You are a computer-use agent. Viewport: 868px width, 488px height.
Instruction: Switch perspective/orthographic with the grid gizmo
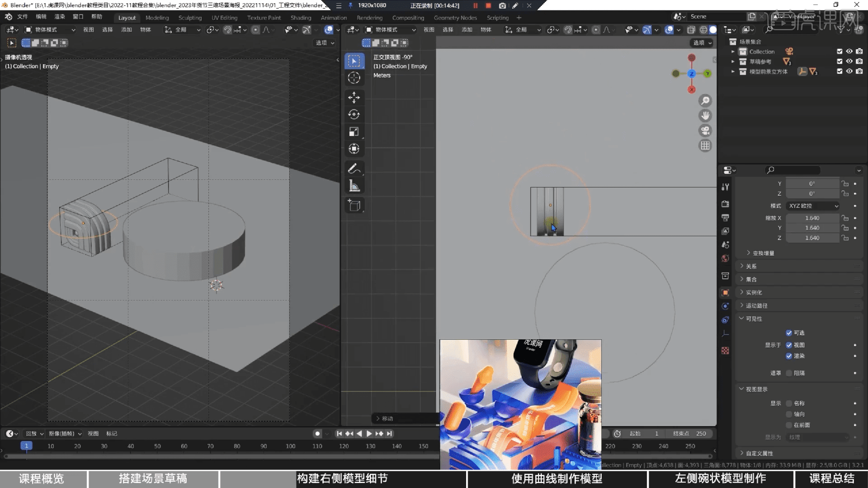[705, 145]
